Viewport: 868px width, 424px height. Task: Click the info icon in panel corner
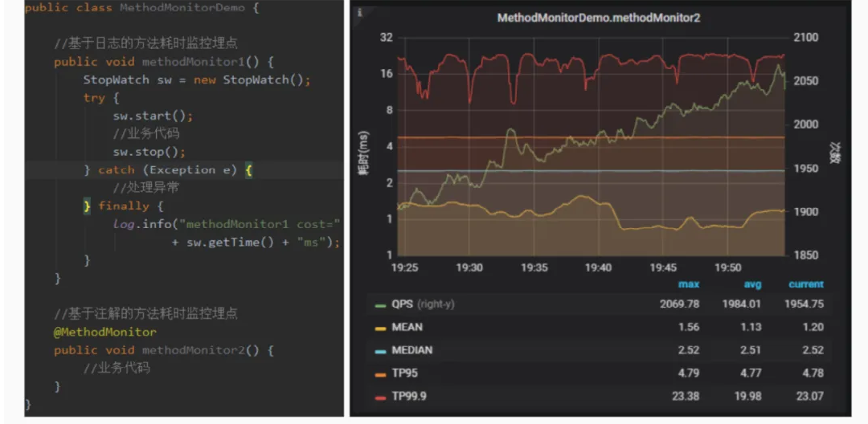359,13
